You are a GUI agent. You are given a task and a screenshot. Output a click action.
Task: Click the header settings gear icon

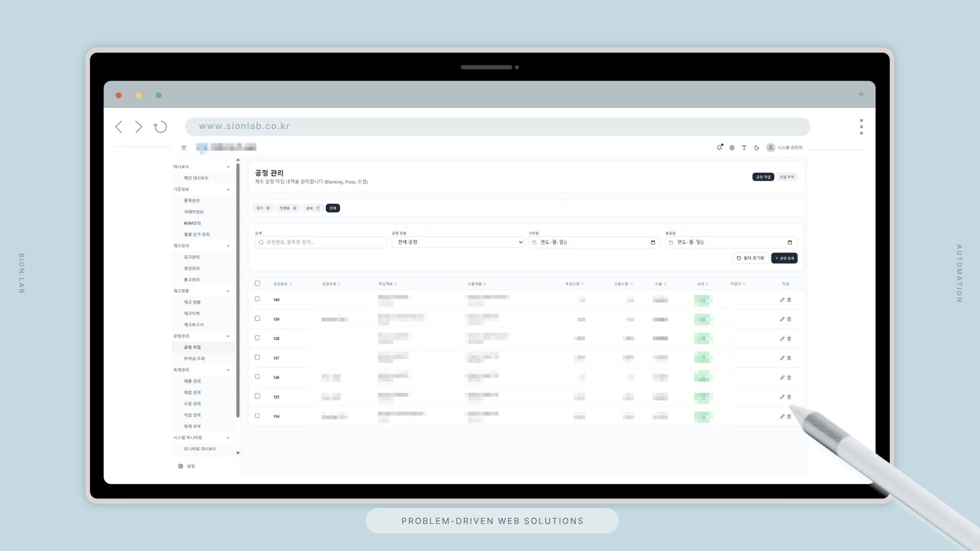click(732, 148)
